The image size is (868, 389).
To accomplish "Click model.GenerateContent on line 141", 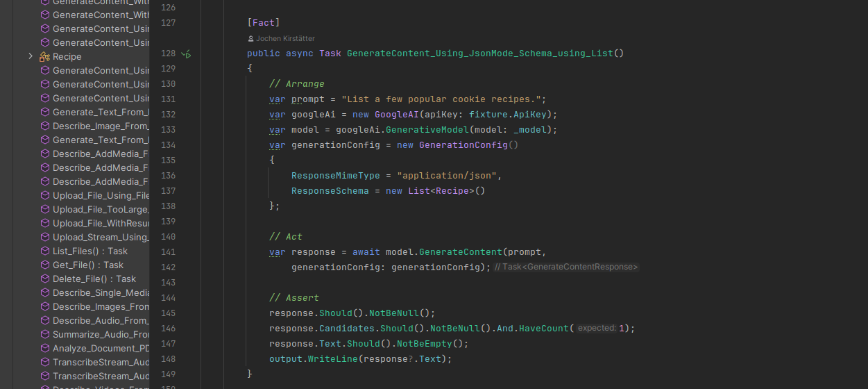I will (444, 252).
